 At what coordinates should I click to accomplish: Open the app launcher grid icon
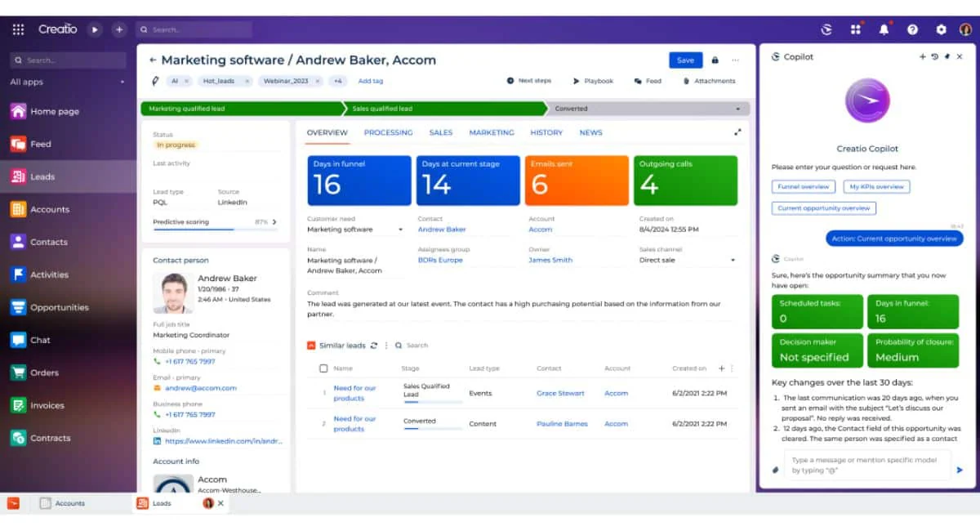(x=18, y=29)
